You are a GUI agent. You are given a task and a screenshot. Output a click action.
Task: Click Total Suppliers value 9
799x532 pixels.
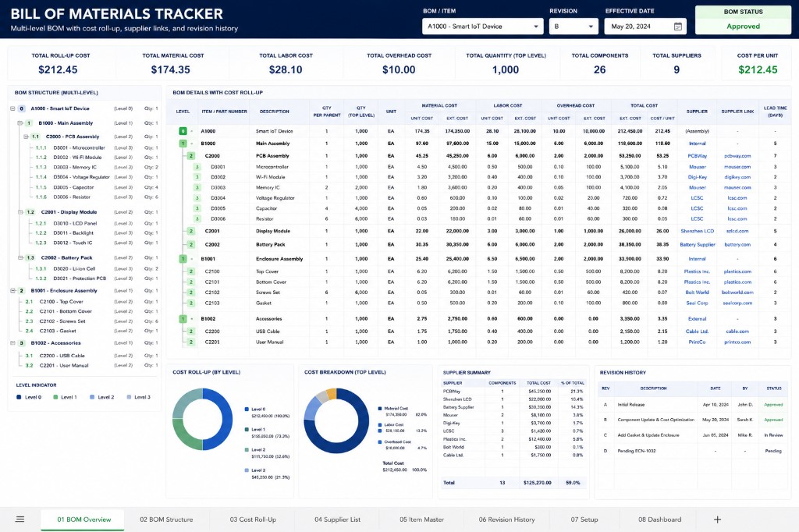(x=676, y=69)
